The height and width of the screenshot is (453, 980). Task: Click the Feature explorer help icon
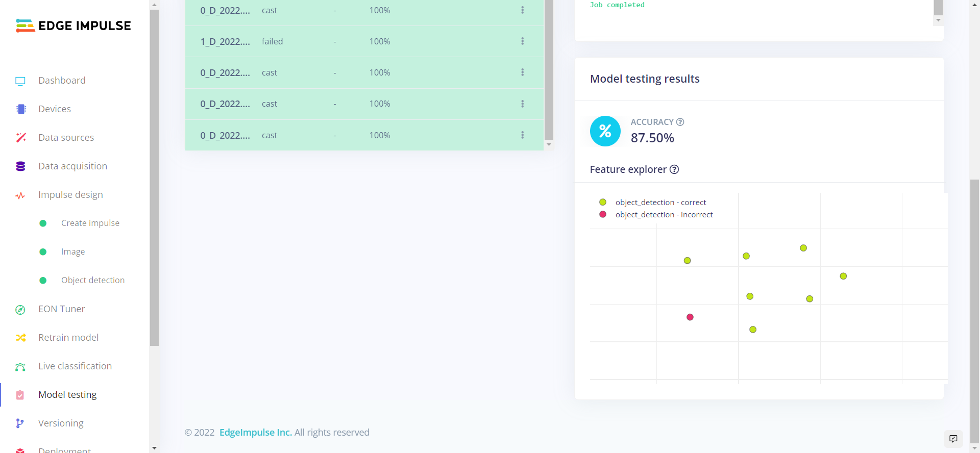tap(674, 169)
